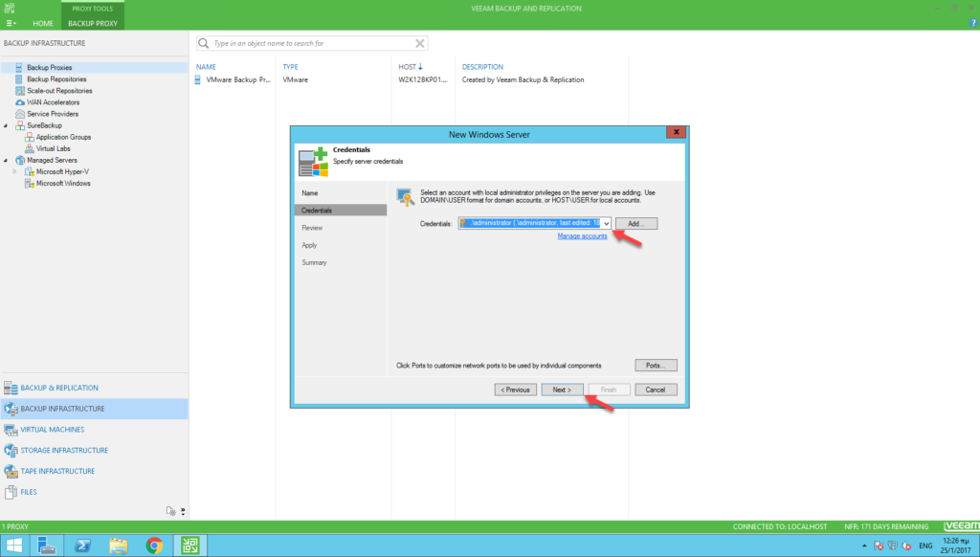Click the Virtual Labs icon
Screen dimensions: 980x557
click(30, 148)
